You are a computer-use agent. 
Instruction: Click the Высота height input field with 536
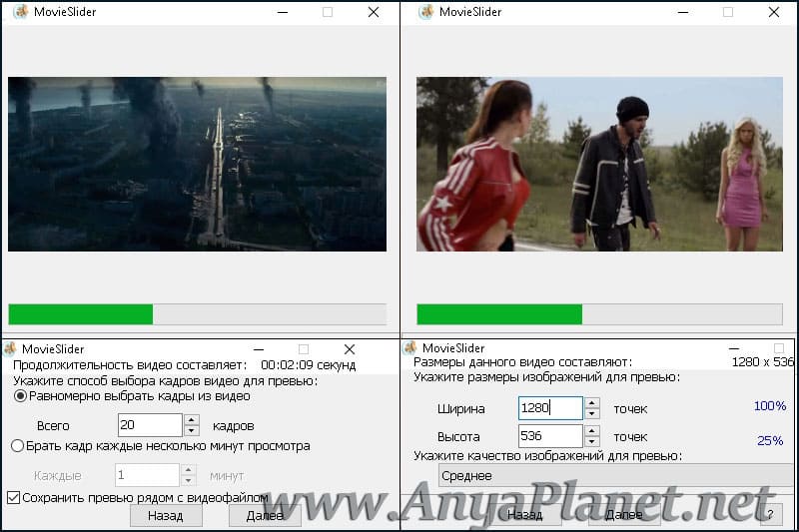pyautogui.click(x=550, y=436)
